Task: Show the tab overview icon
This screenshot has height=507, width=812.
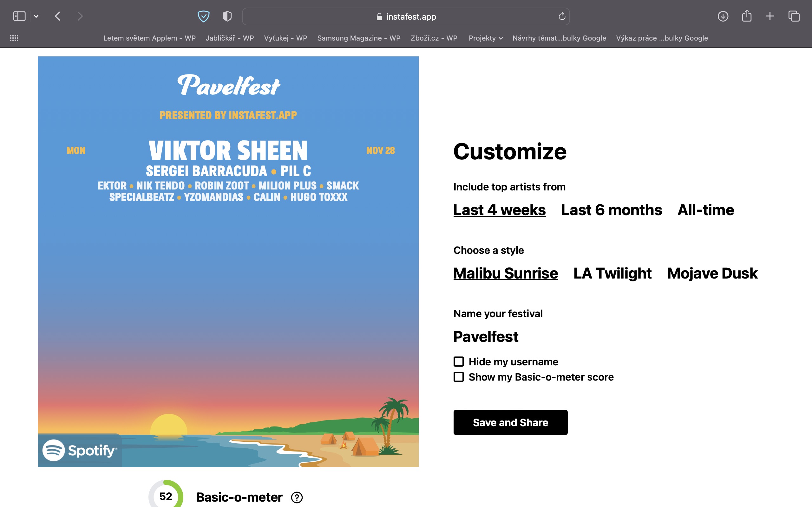Action: [794, 16]
